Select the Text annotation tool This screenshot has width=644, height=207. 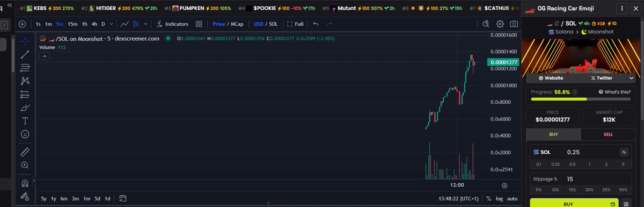click(x=25, y=121)
